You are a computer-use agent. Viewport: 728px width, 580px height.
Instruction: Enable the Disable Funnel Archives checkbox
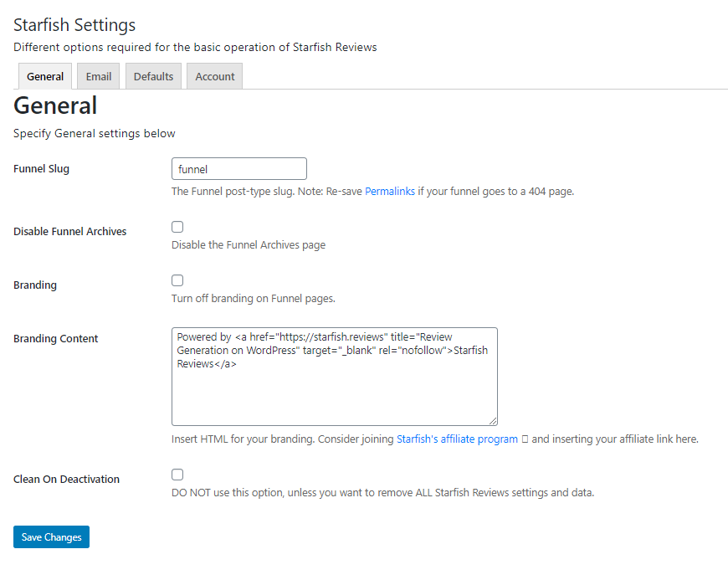177,227
